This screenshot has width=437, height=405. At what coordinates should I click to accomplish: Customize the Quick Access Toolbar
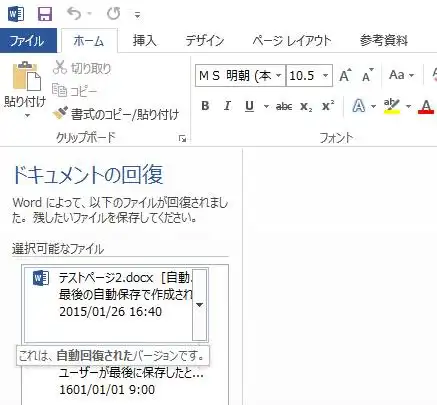coord(137,15)
